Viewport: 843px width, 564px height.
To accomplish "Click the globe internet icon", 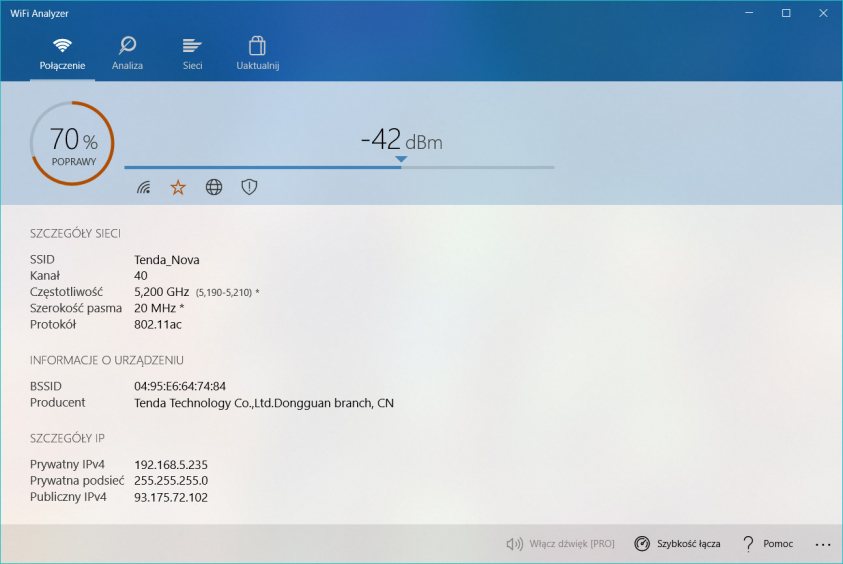I will (214, 187).
